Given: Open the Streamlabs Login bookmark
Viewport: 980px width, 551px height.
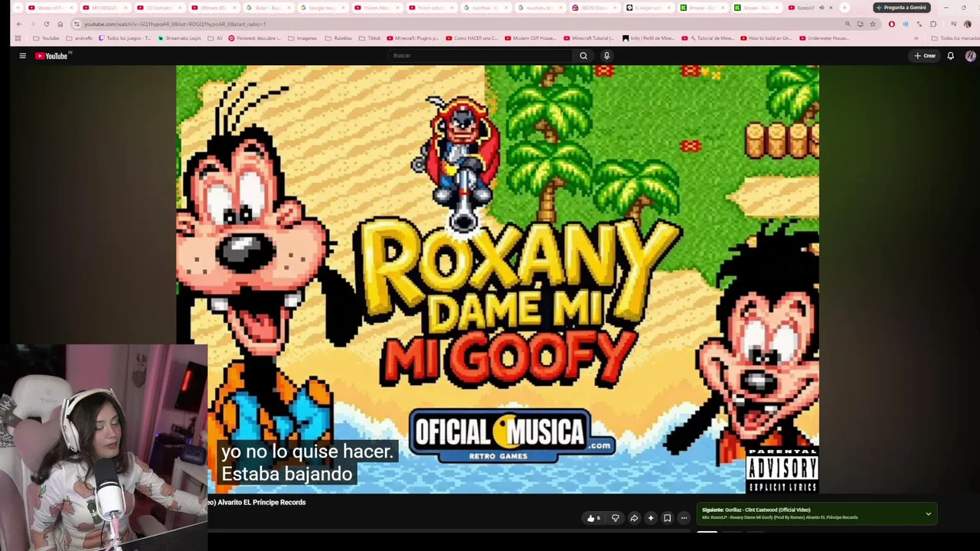Looking at the screenshot, I should [x=181, y=38].
